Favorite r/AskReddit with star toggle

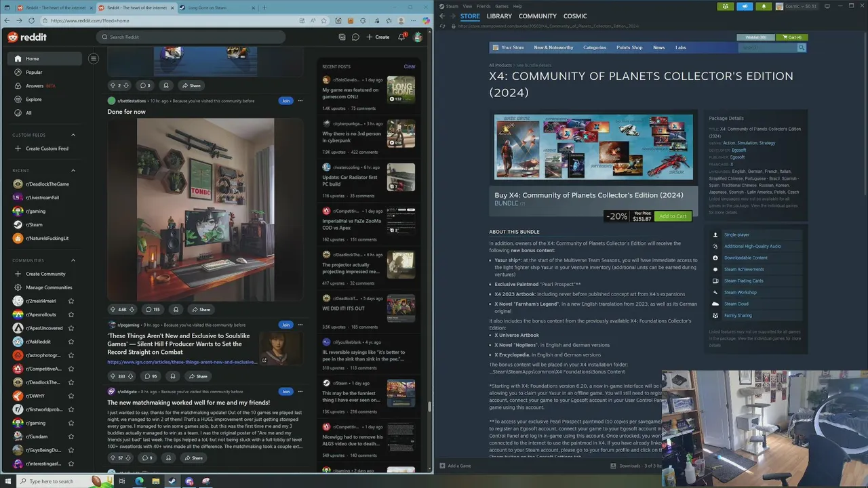[71, 342]
